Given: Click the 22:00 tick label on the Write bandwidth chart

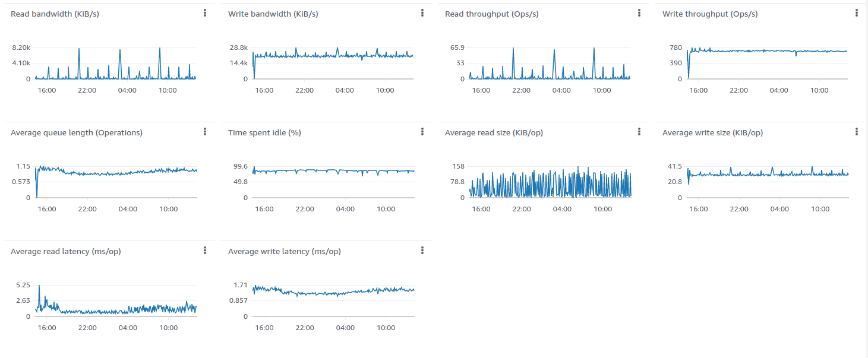Looking at the screenshot, I should pyautogui.click(x=305, y=90).
